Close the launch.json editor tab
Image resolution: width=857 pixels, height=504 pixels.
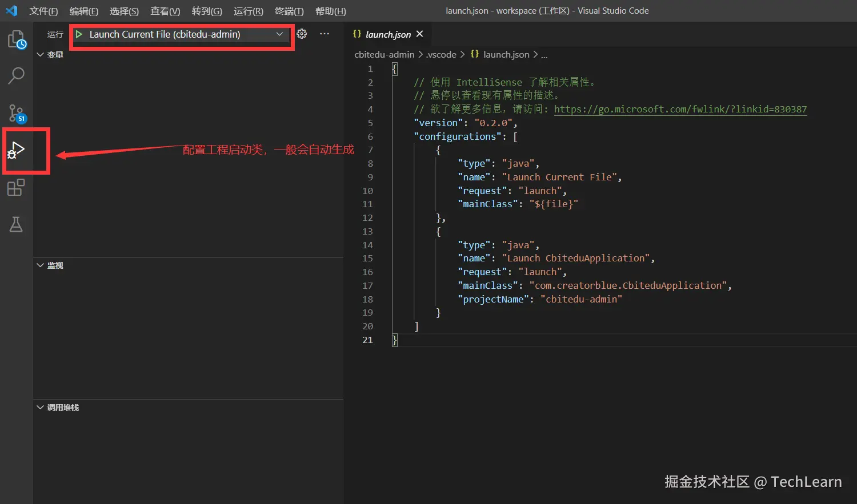(420, 34)
